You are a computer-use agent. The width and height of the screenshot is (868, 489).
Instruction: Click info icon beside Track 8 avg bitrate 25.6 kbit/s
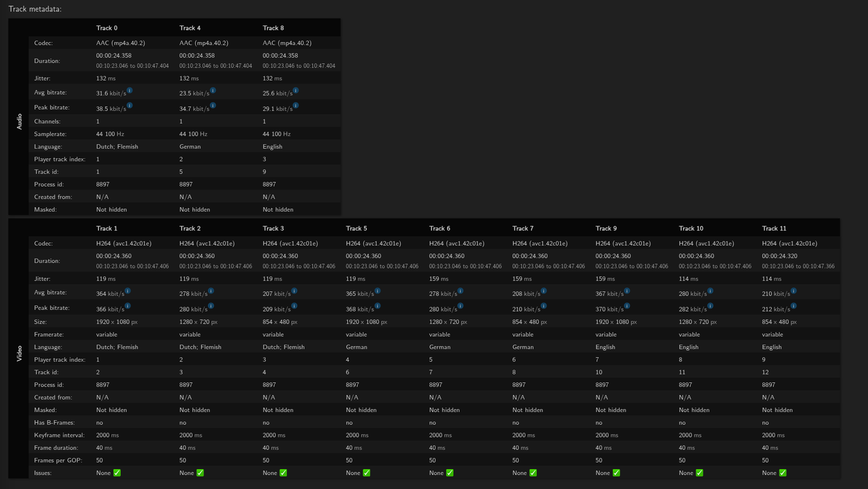296,90
